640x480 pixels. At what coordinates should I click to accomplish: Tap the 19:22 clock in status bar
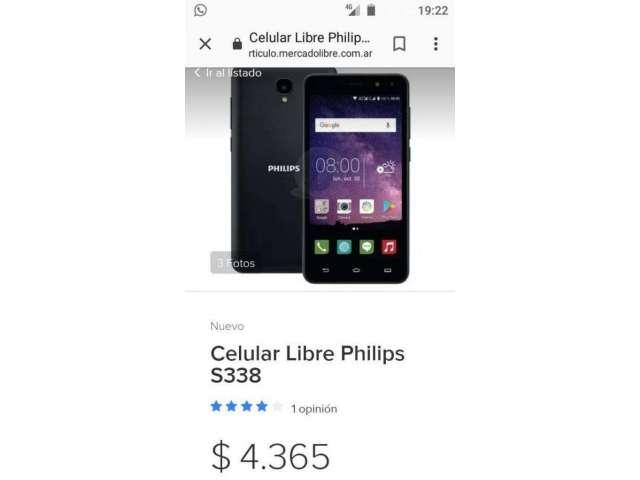tap(433, 10)
